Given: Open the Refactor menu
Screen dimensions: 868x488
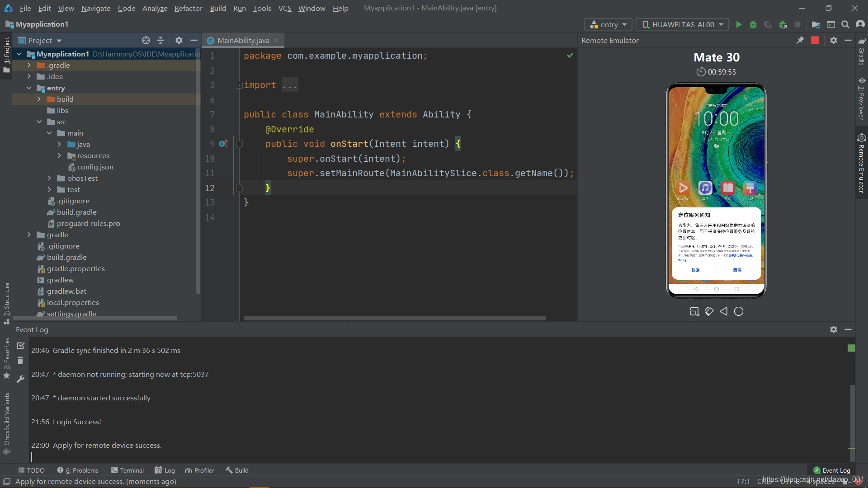Looking at the screenshot, I should pos(188,8).
